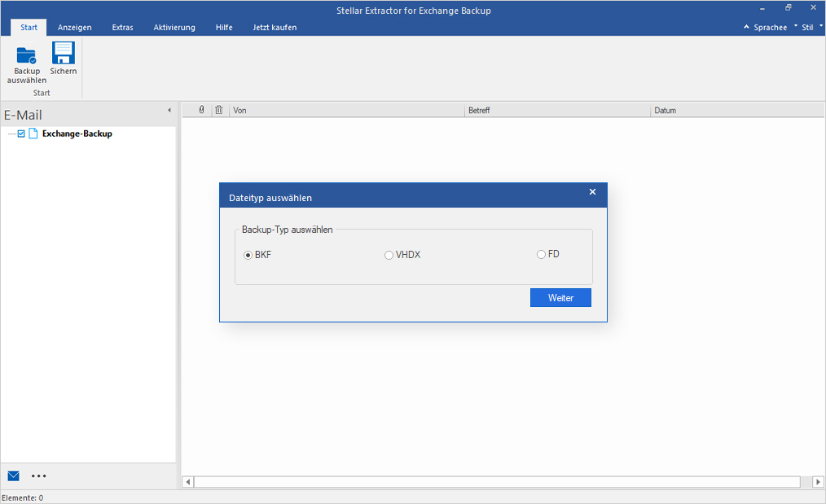826x504 pixels.
Task: Choose the VHDX backup type
Action: (389, 255)
